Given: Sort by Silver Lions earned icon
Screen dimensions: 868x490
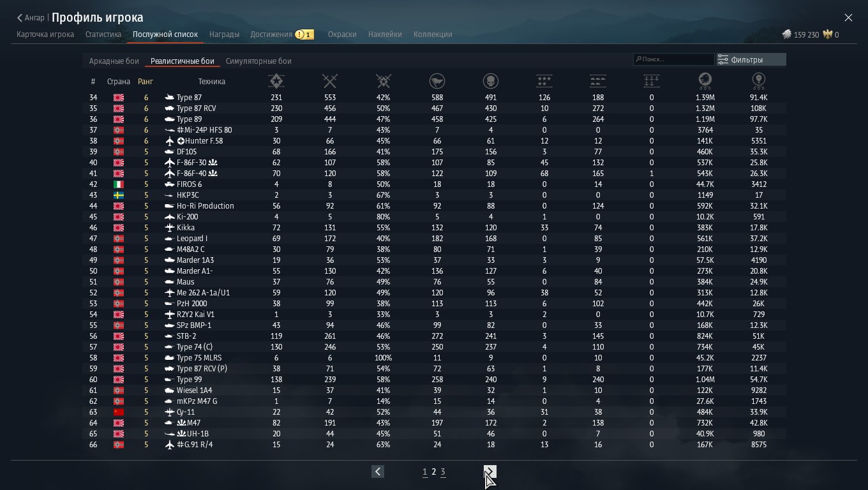Looking at the screenshot, I should coord(705,81).
